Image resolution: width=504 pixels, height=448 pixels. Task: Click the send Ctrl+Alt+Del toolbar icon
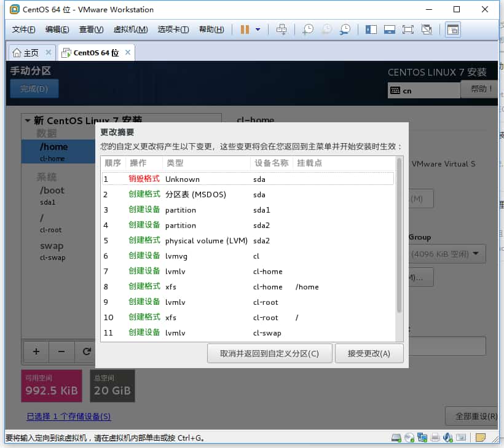pos(282,29)
